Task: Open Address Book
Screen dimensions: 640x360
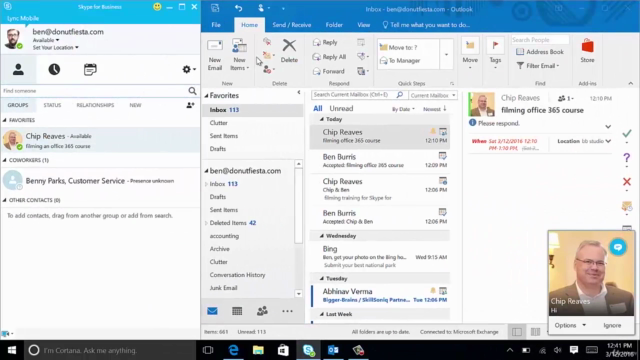Action: coord(540,52)
